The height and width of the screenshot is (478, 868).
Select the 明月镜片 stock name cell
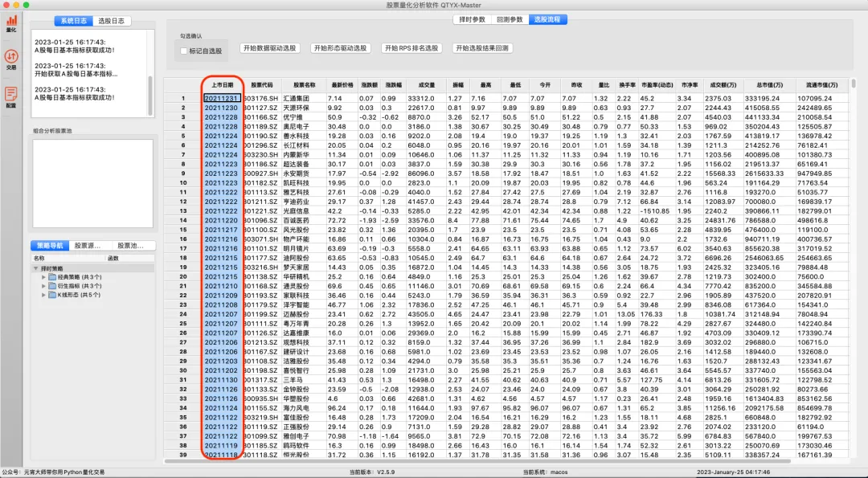coord(304,248)
